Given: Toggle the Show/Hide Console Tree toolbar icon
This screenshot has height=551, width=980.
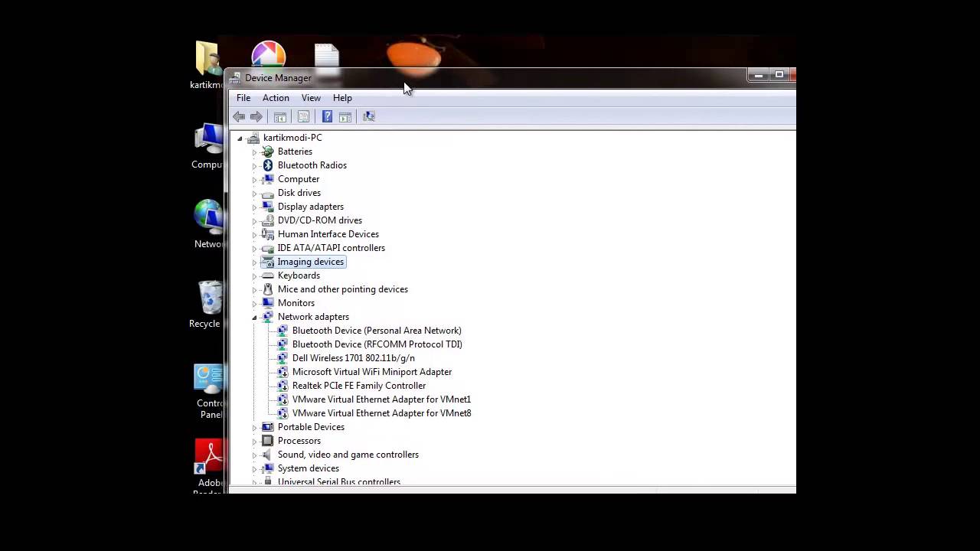Looking at the screenshot, I should point(280,116).
